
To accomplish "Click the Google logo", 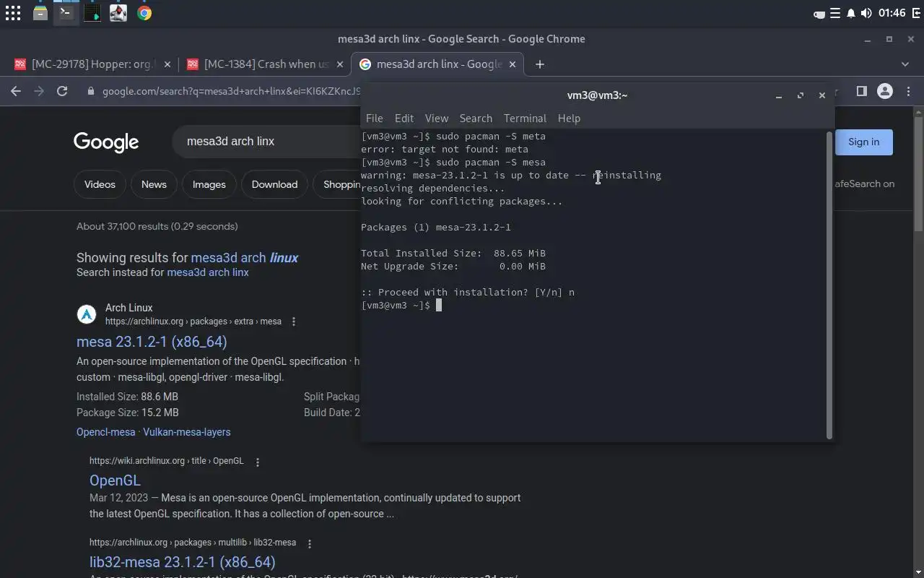I will point(106,142).
